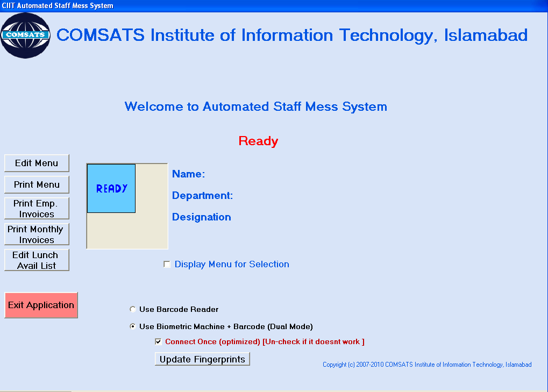Screen dimensions: 548x392
Task: Update Fingerprints from the biometric machine
Action: [x=202, y=359]
